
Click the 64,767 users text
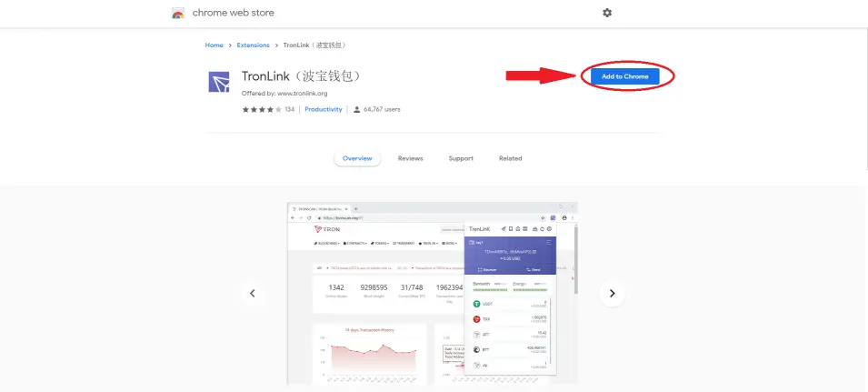coord(382,110)
